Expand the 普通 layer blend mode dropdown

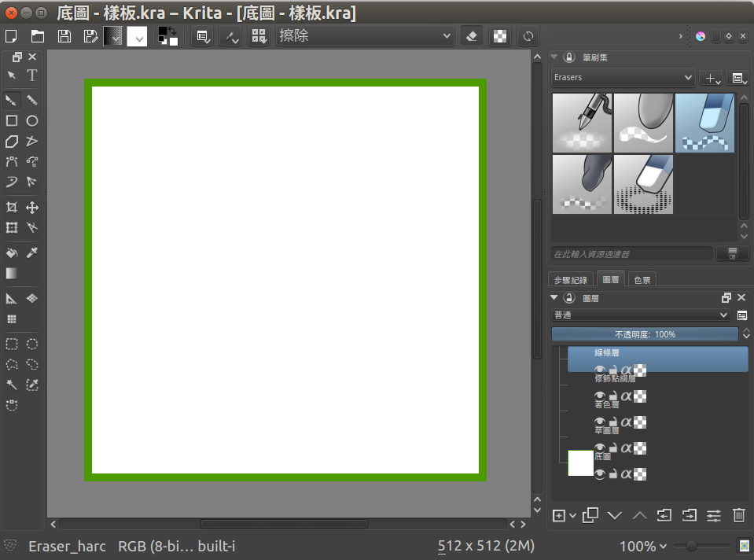coord(641,315)
